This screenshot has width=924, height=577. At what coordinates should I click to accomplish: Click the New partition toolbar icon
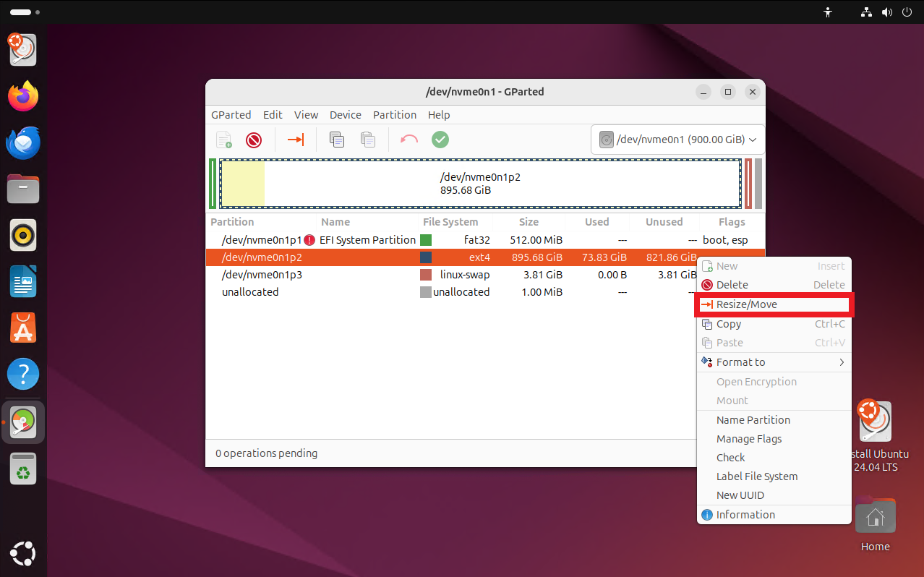(x=224, y=140)
